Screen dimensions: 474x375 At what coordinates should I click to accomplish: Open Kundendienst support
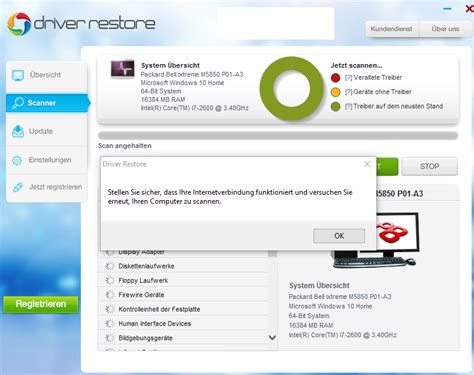tap(391, 29)
